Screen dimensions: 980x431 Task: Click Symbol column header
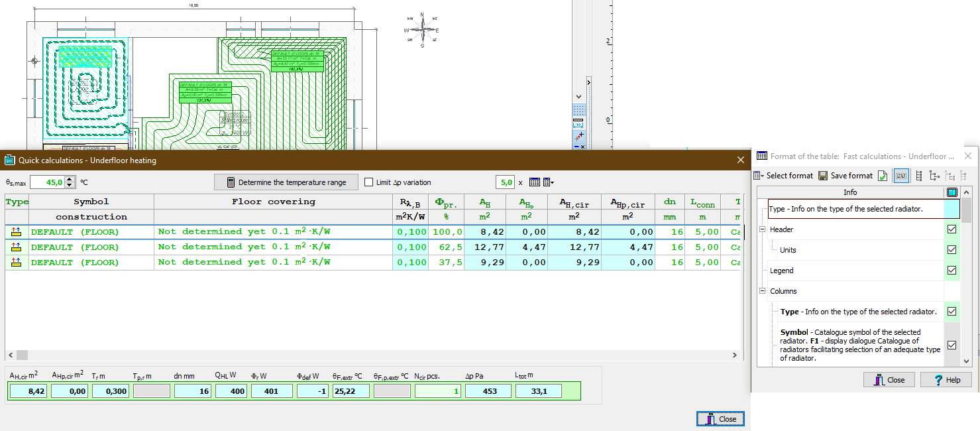click(x=91, y=202)
